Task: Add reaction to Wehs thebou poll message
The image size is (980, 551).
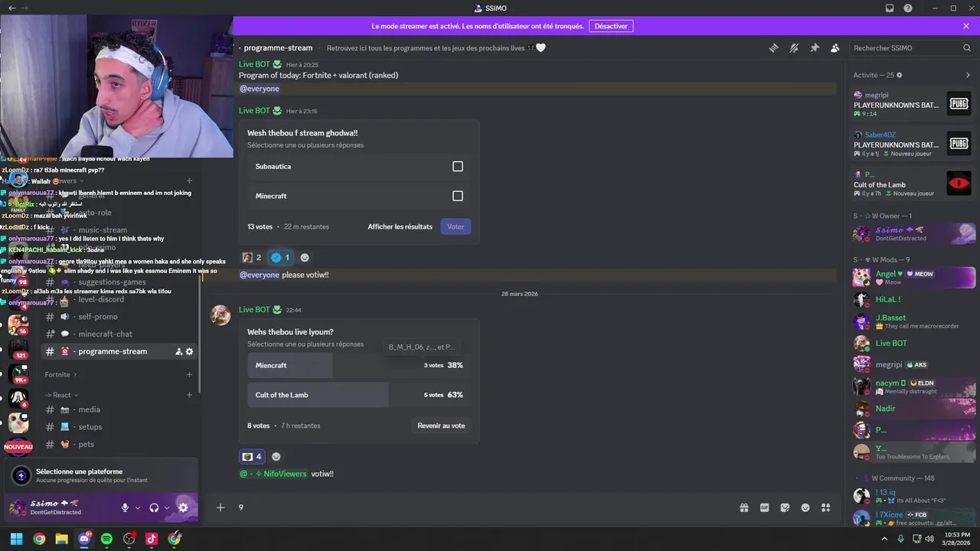Action: pyautogui.click(x=276, y=456)
